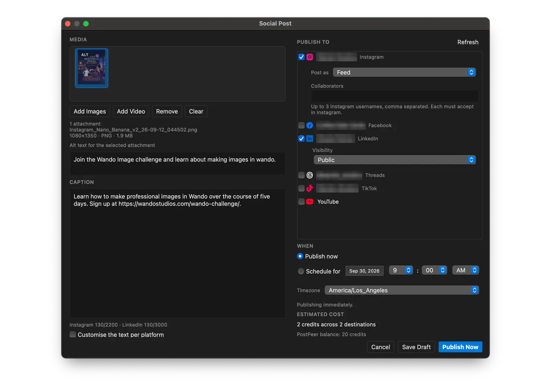This screenshot has height=392, width=551.
Task: Open the AM/PM selector
Action: click(x=466, y=270)
